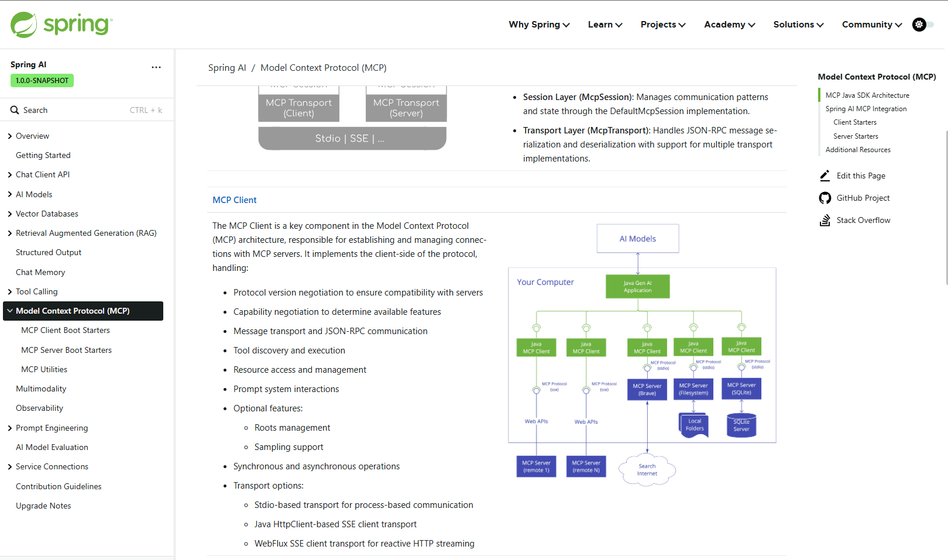Click the Stack Overflow link text
This screenshot has height=560, width=948.
863,220
